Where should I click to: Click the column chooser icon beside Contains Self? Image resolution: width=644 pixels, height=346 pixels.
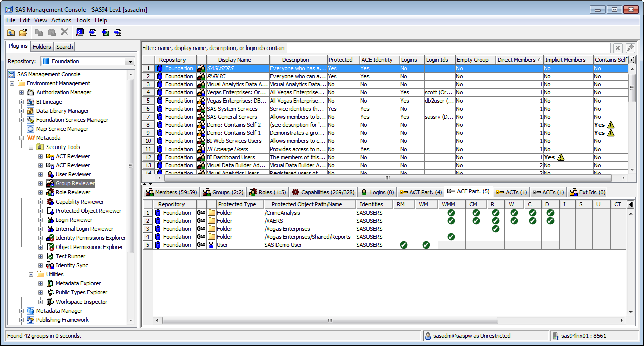pyautogui.click(x=632, y=60)
